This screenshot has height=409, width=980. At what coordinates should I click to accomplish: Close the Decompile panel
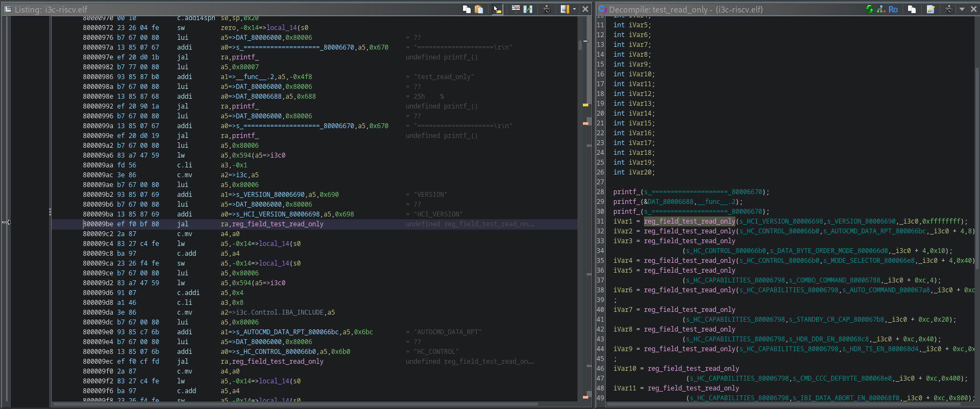pyautogui.click(x=973, y=9)
